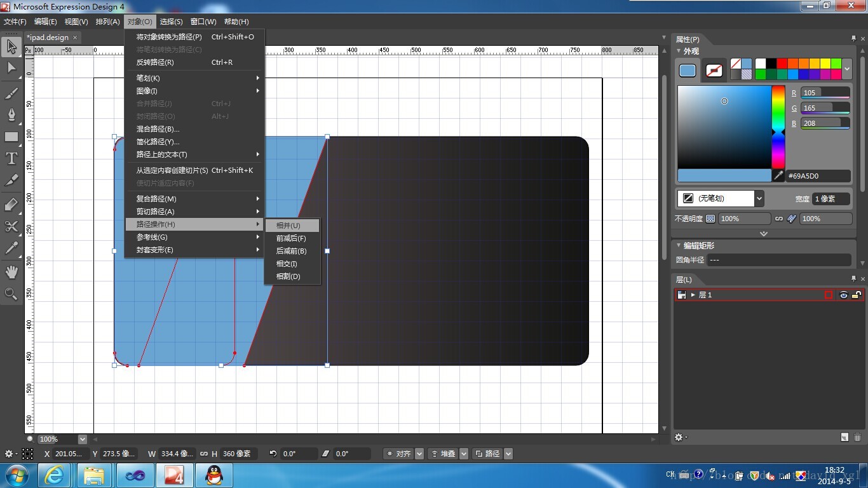Open Align options dropdown arrow

(x=419, y=454)
